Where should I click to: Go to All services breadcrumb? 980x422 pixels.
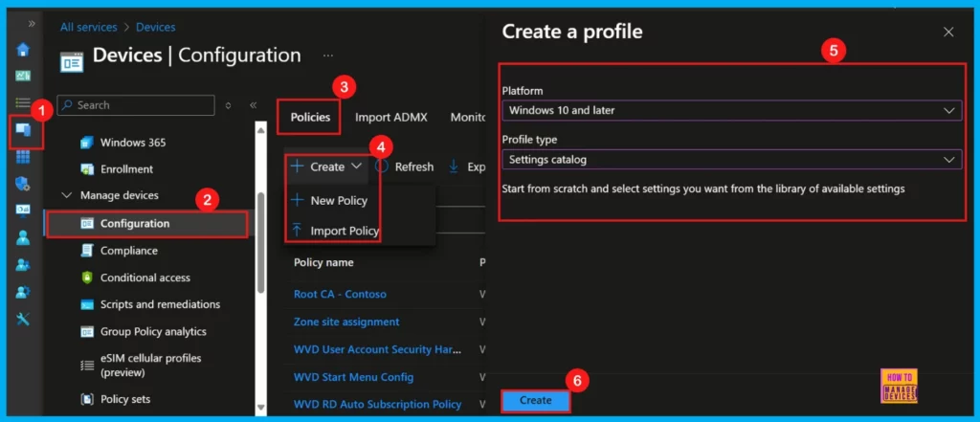pos(88,27)
